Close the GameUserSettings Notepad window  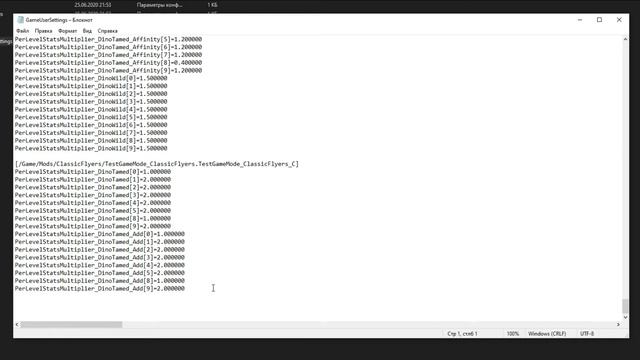(619, 20)
